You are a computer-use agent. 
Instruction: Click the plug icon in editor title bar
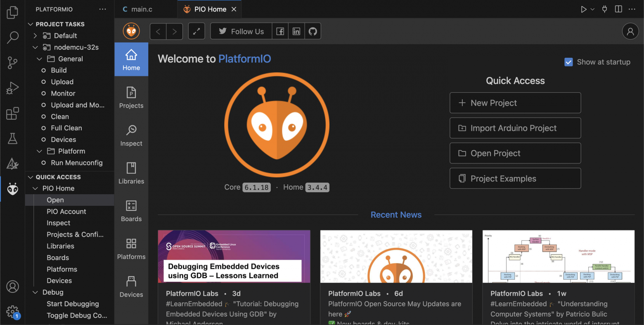coord(604,9)
